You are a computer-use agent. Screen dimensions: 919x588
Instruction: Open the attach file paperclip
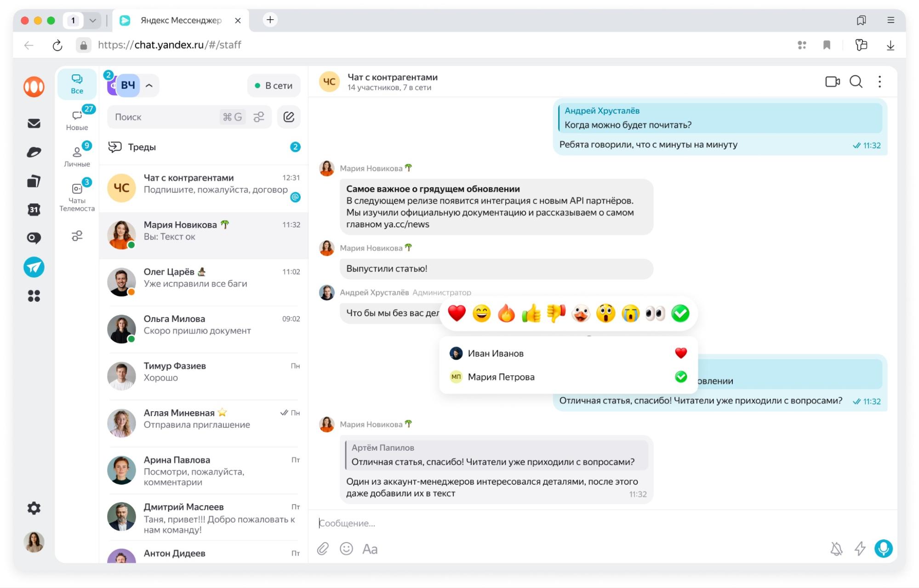(323, 548)
